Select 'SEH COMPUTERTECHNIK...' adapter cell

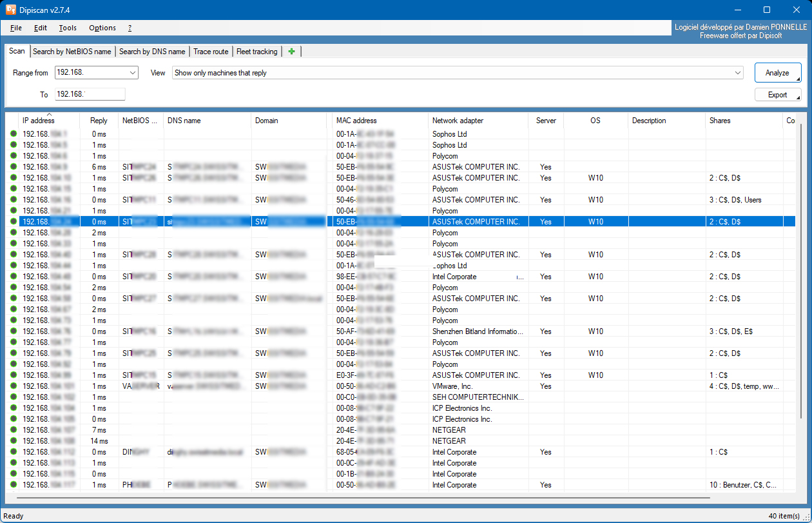pyautogui.click(x=478, y=397)
